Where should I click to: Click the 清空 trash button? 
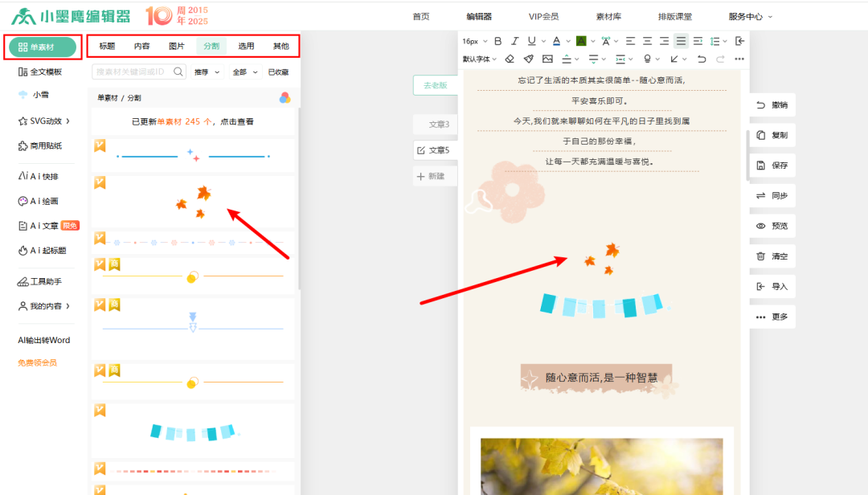[772, 256]
